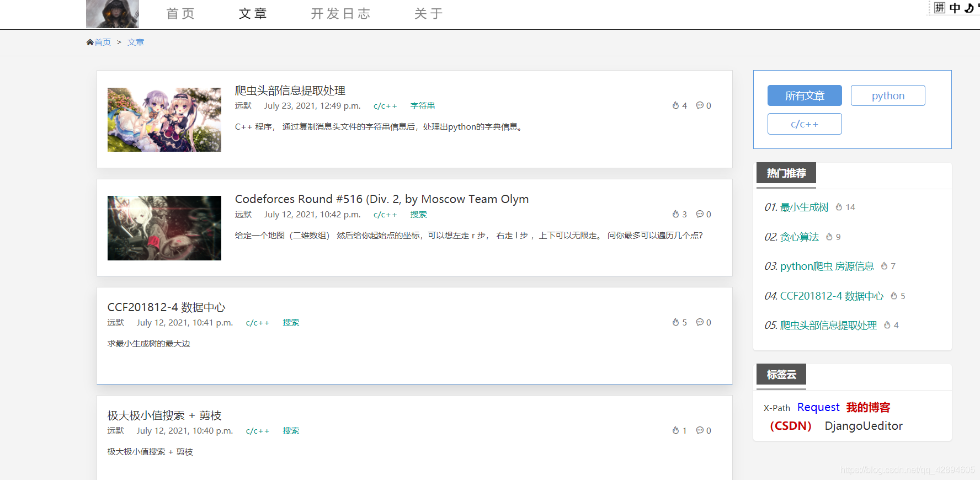
Task: Click the 文章 breadcrumb link
Action: click(136, 42)
